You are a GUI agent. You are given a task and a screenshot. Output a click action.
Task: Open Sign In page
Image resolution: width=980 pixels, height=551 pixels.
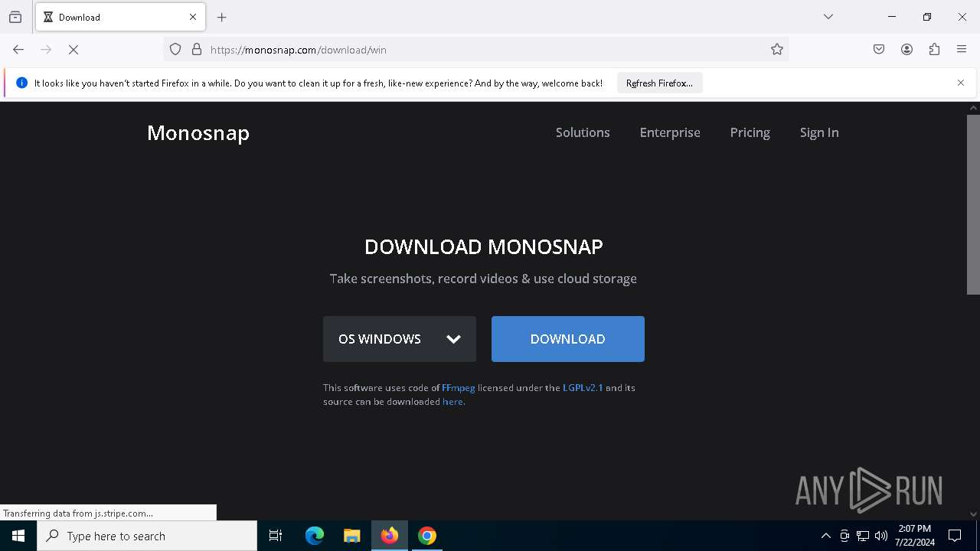click(x=819, y=132)
